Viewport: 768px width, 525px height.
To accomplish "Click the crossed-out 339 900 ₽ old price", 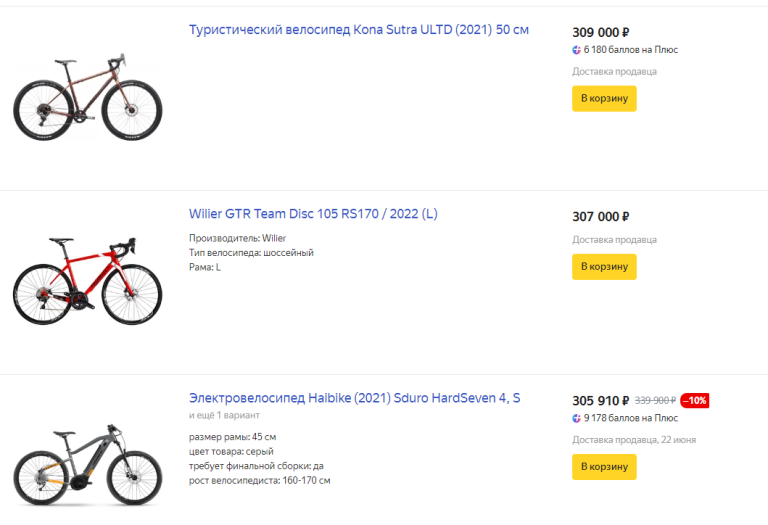I will (x=655, y=400).
